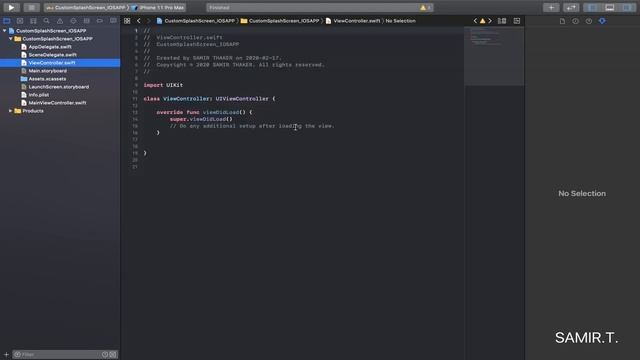Toggle source-control status filter icon
The width and height of the screenshot is (640, 360).
(x=113, y=354)
